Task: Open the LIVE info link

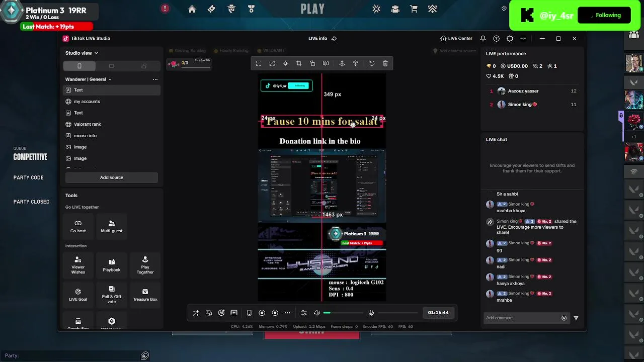Action: [x=323, y=38]
